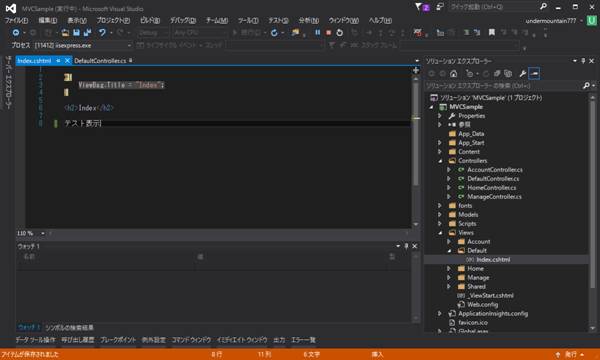Viewport: 600px width, 360px height.
Task: Collapse the Views folder
Action: point(440,233)
